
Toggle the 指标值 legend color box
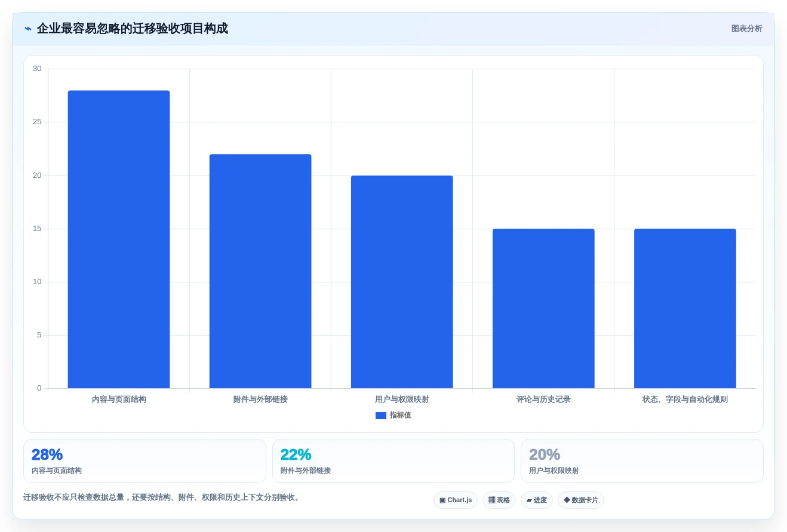click(x=381, y=416)
